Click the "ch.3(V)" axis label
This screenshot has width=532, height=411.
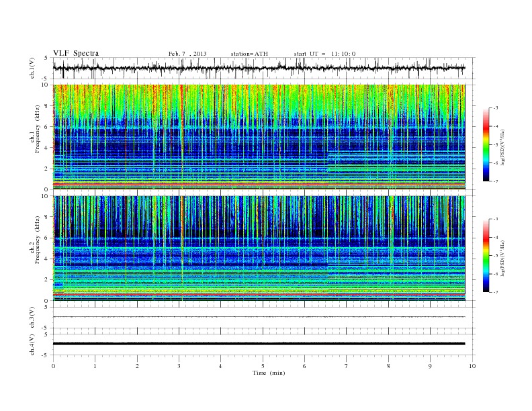tap(32, 318)
